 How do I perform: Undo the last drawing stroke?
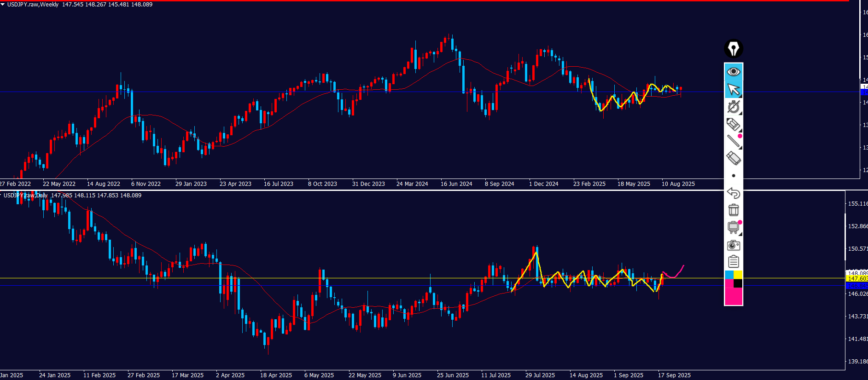(x=733, y=193)
